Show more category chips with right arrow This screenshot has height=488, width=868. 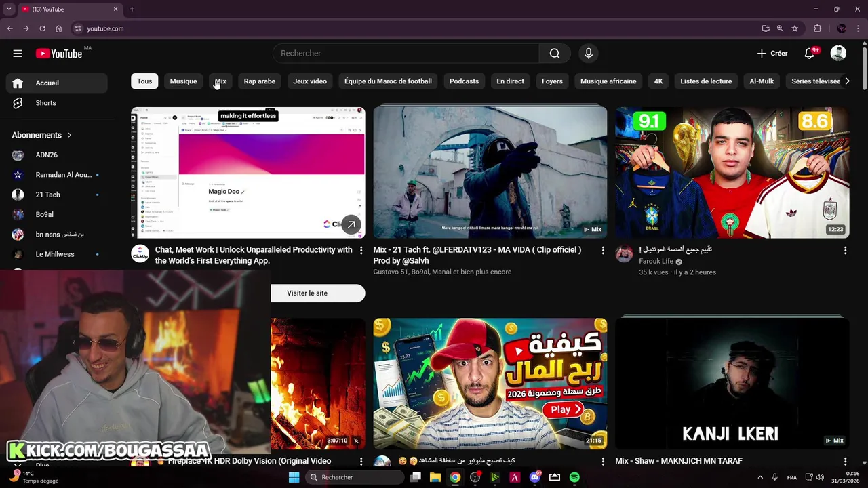click(847, 81)
